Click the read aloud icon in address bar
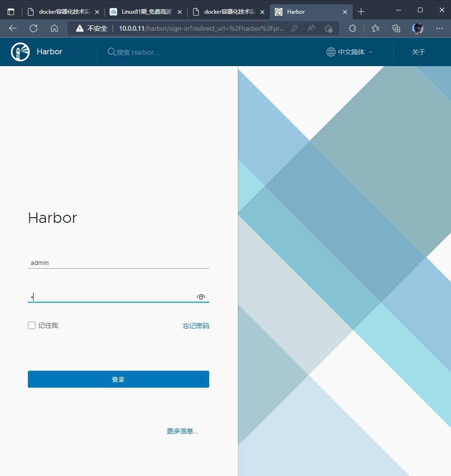The height and width of the screenshot is (476, 451). tap(311, 28)
